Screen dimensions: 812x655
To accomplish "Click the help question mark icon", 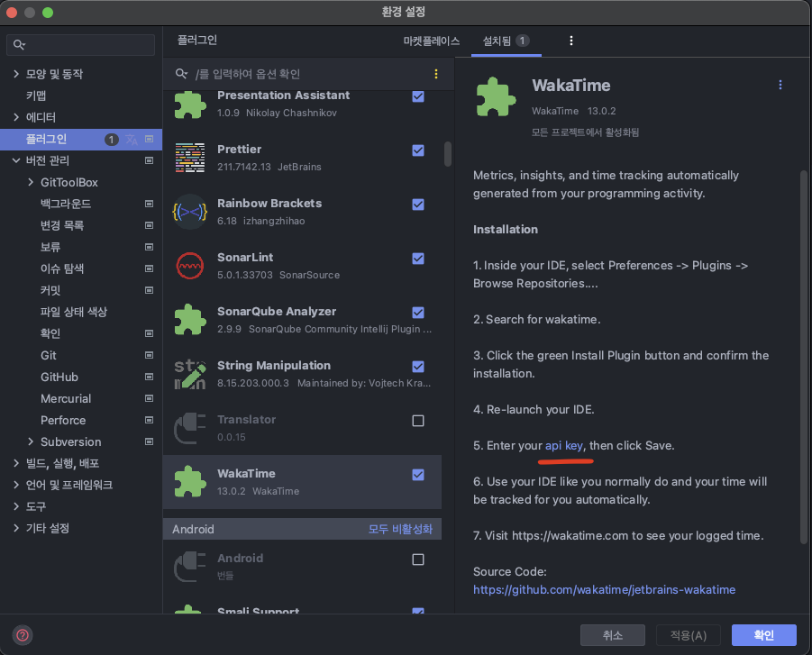I will coord(23,635).
